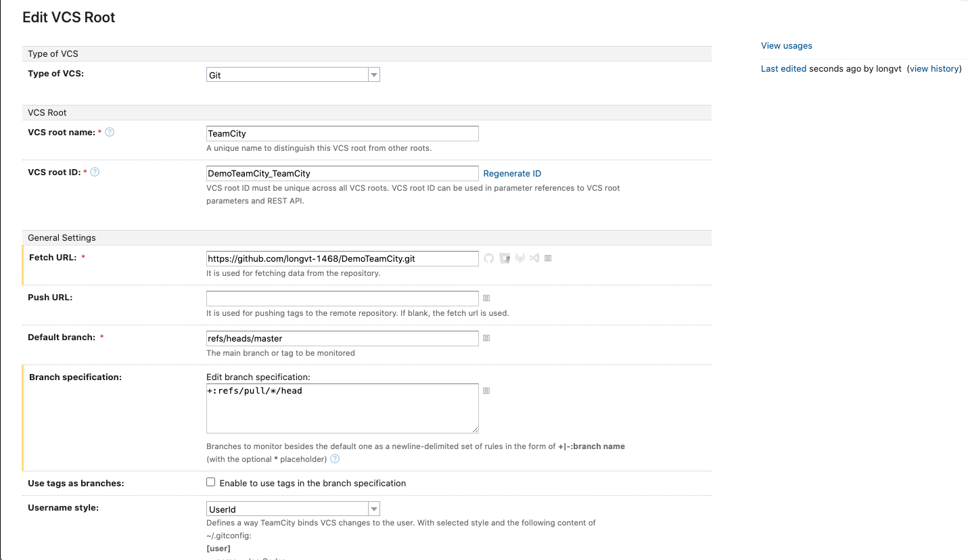This screenshot has width=968, height=560.
Task: Click the Last edited link
Action: click(783, 69)
